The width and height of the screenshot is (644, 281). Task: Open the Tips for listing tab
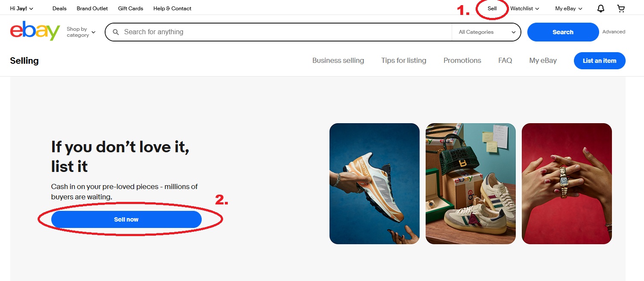404,61
